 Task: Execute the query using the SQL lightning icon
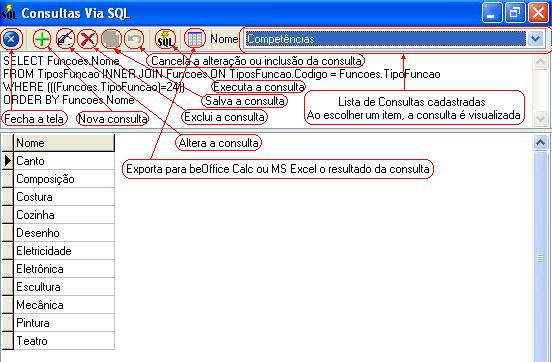point(165,39)
